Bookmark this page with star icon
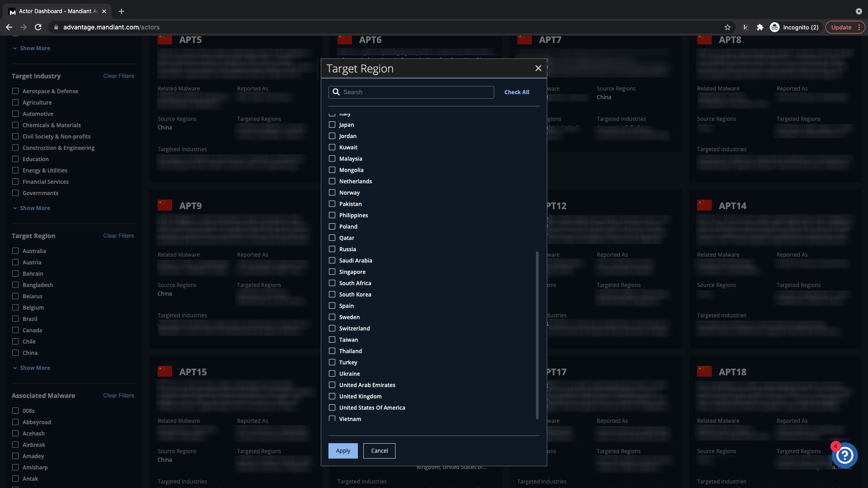Viewport: 868px width, 488px height. coord(727,27)
